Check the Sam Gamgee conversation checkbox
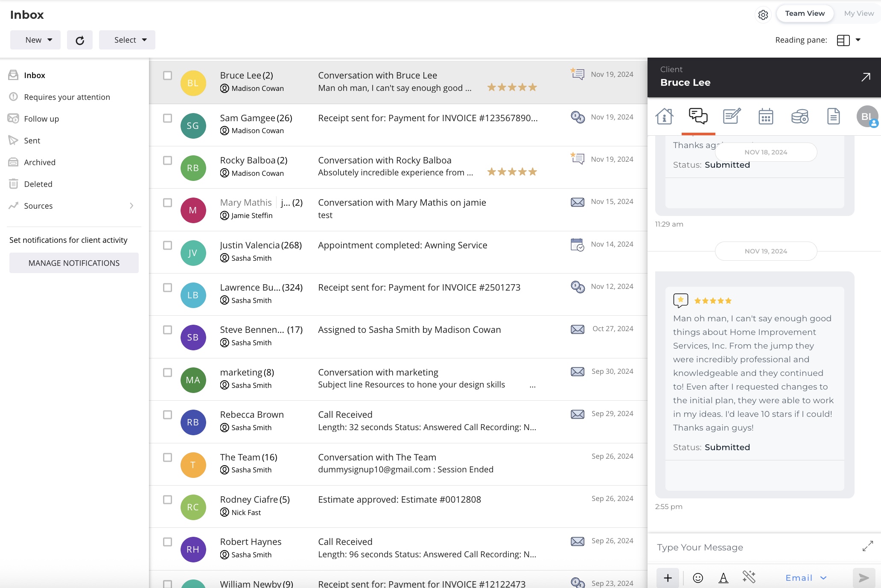Image resolution: width=881 pixels, height=588 pixels. [x=167, y=118]
